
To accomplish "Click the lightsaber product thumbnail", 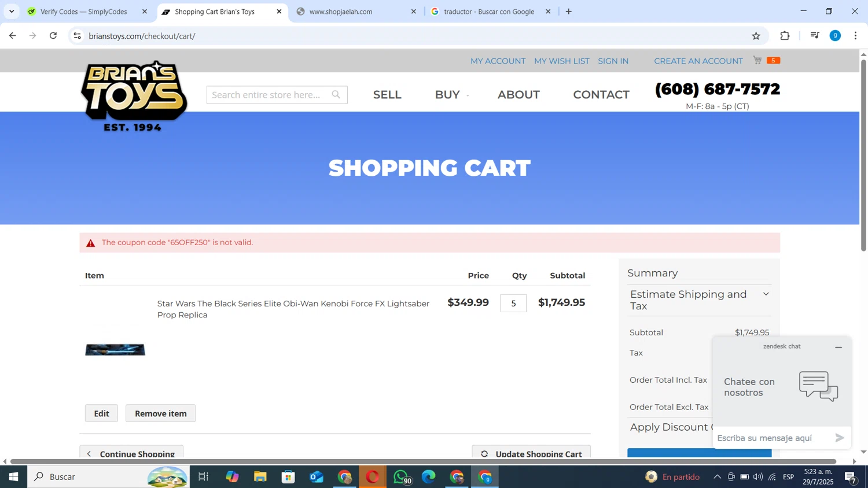I will [115, 350].
